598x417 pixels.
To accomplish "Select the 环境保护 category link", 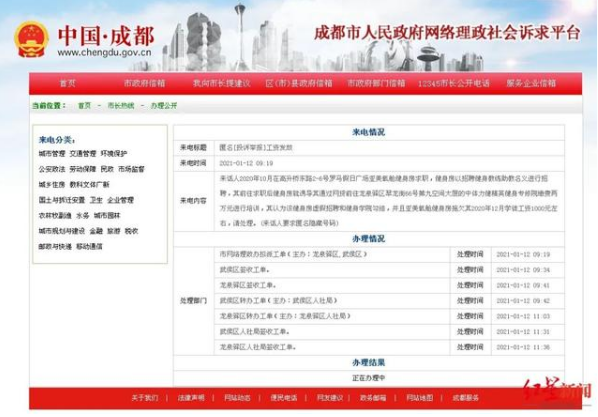I will (x=114, y=154).
